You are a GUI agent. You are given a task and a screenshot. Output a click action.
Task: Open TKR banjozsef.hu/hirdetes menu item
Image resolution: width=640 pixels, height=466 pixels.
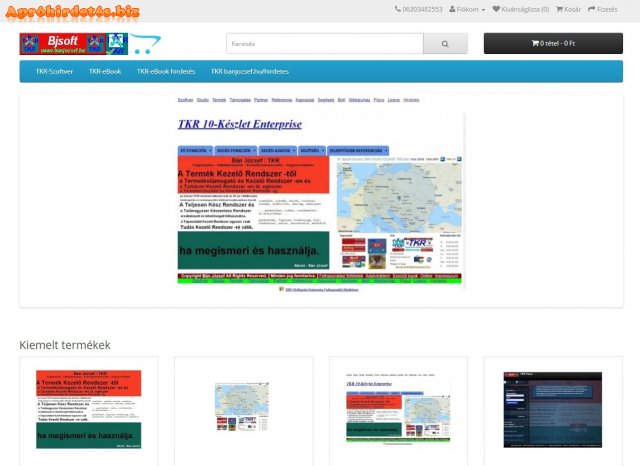coord(250,71)
